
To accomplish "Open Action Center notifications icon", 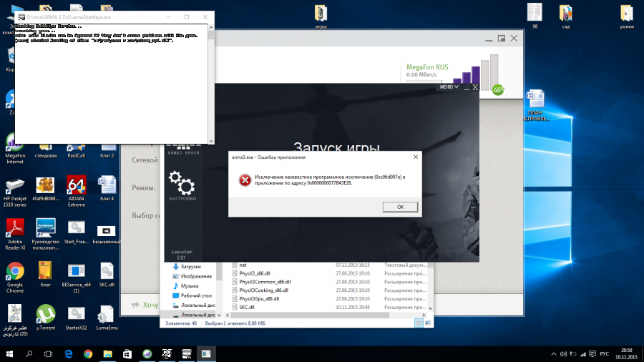I will (x=592, y=354).
